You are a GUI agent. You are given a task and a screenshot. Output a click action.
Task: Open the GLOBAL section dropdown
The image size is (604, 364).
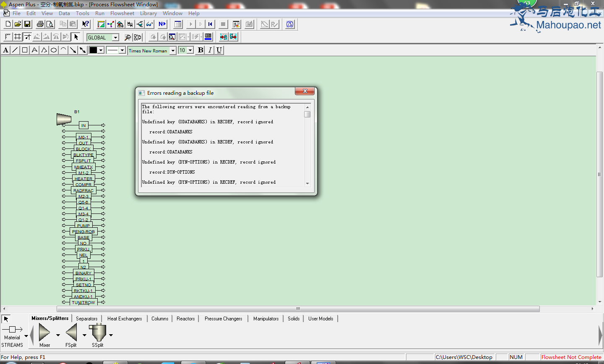click(x=115, y=37)
